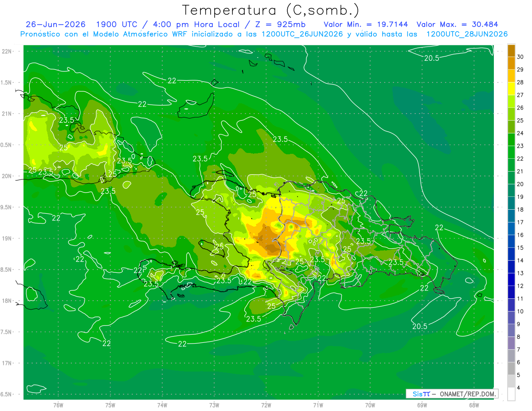Click the 70W longitude axis label
The width and height of the screenshot is (532, 411).
370,405
